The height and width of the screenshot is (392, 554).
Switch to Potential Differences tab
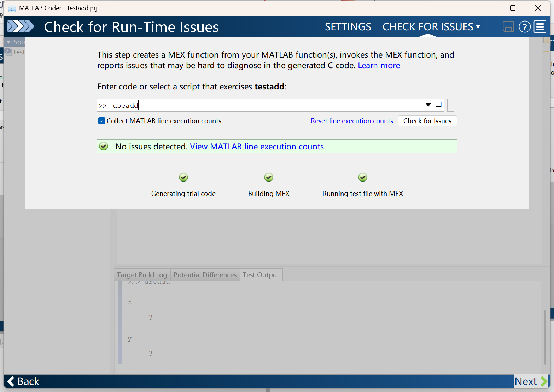pos(205,275)
